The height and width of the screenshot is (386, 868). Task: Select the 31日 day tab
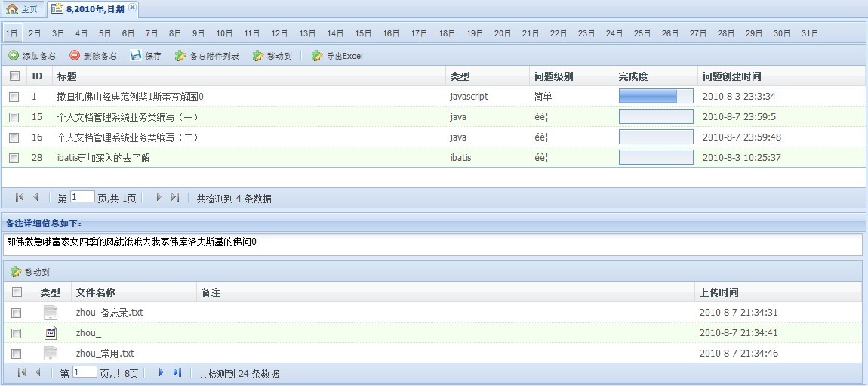pos(809,33)
